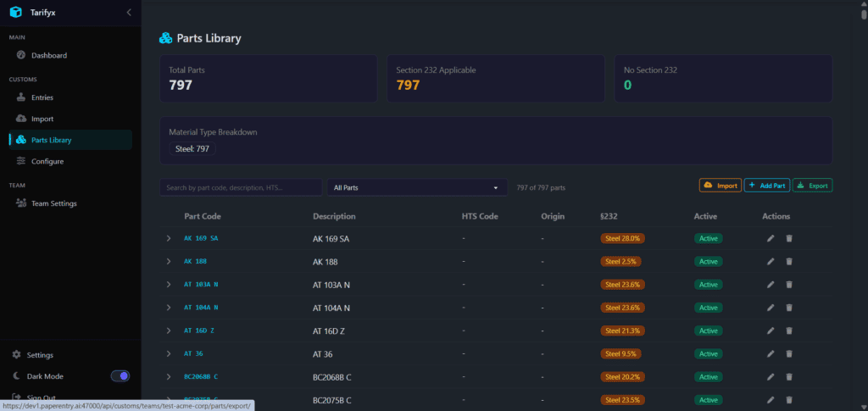Click the pencil edit icon for AK 169 SA
The image size is (868, 411).
[x=771, y=238]
